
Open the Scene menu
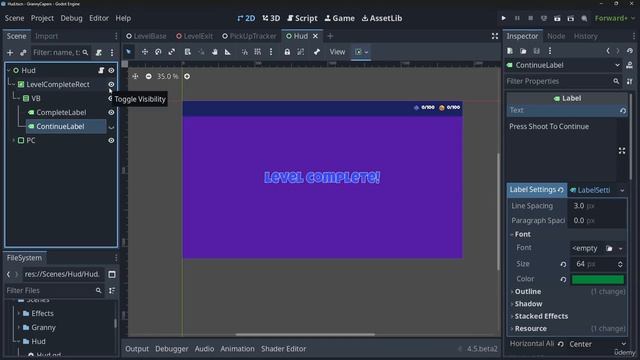tap(14, 18)
